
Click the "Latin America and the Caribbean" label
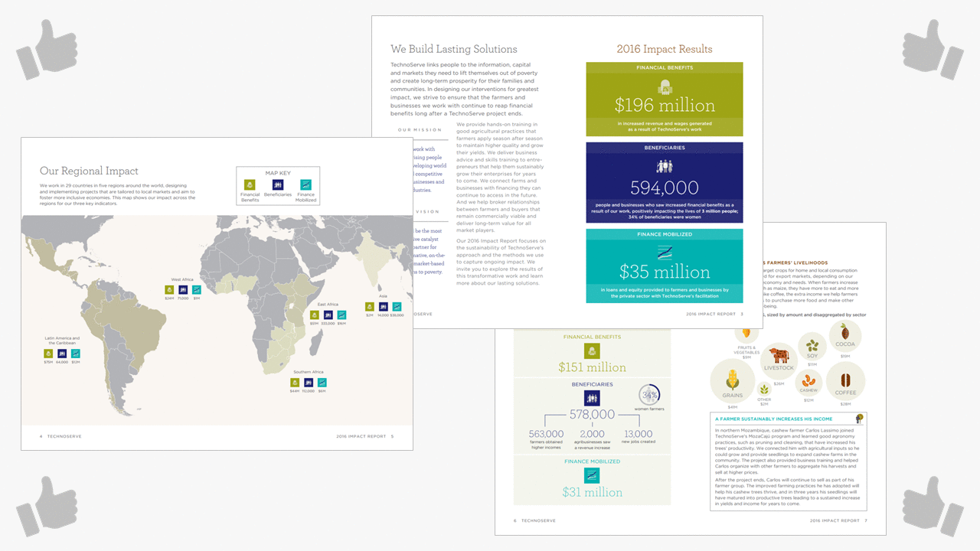(61, 341)
